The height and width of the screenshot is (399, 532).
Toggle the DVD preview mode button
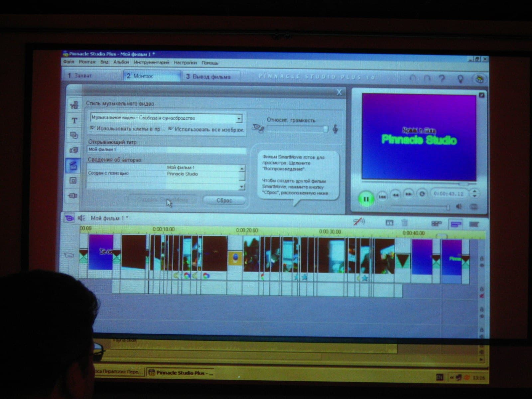(474, 207)
